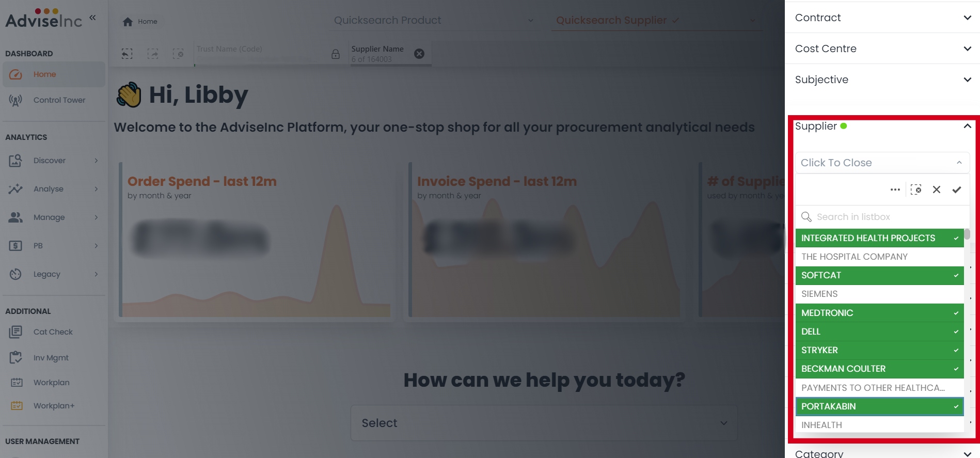Viewport: 980px width, 458px height.
Task: Open Inv Mgmt in the sidebar
Action: click(x=54, y=357)
